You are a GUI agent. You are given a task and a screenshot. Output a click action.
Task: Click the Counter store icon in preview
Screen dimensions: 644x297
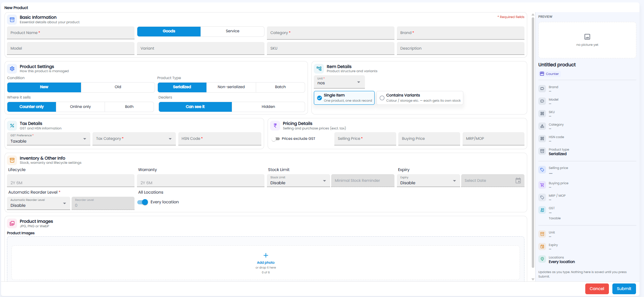[542, 74]
